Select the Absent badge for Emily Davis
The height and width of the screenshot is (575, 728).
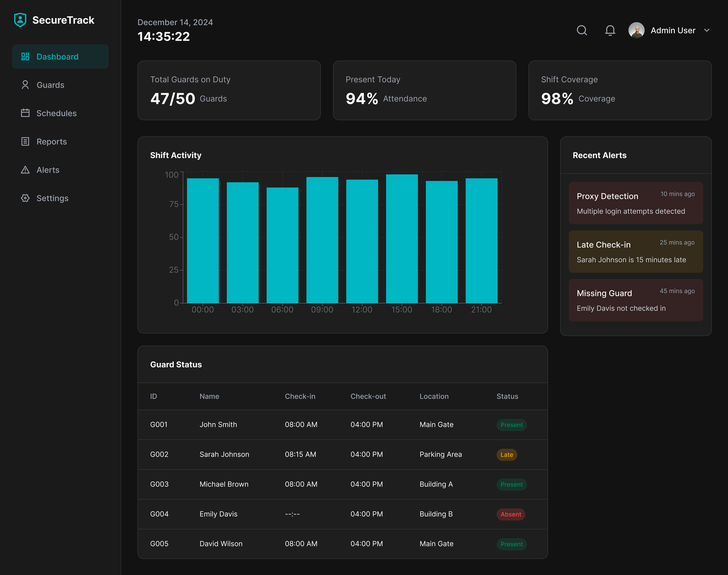click(511, 514)
